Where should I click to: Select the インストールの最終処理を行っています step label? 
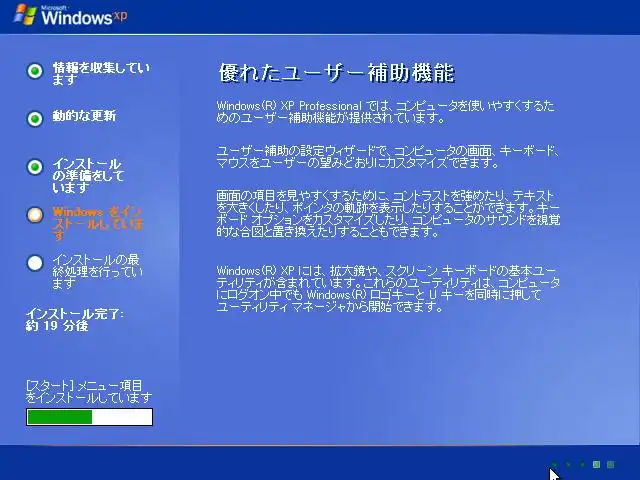(x=97, y=271)
